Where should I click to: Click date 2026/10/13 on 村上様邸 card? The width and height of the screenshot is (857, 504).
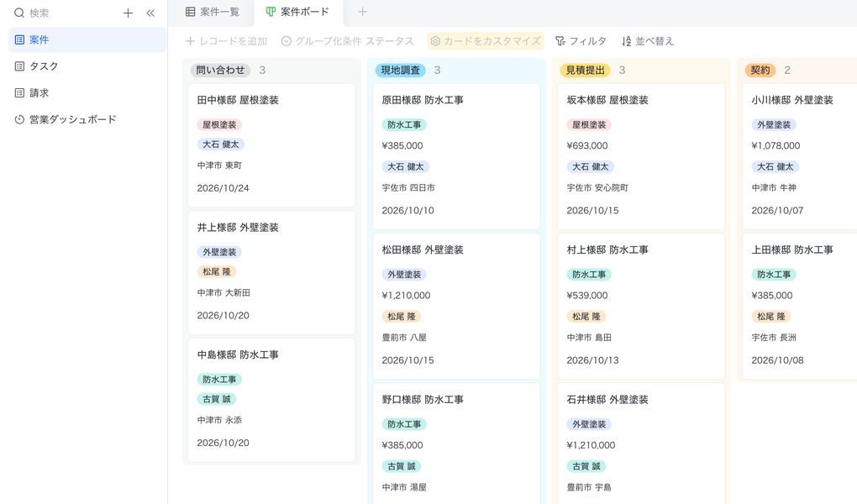click(592, 360)
